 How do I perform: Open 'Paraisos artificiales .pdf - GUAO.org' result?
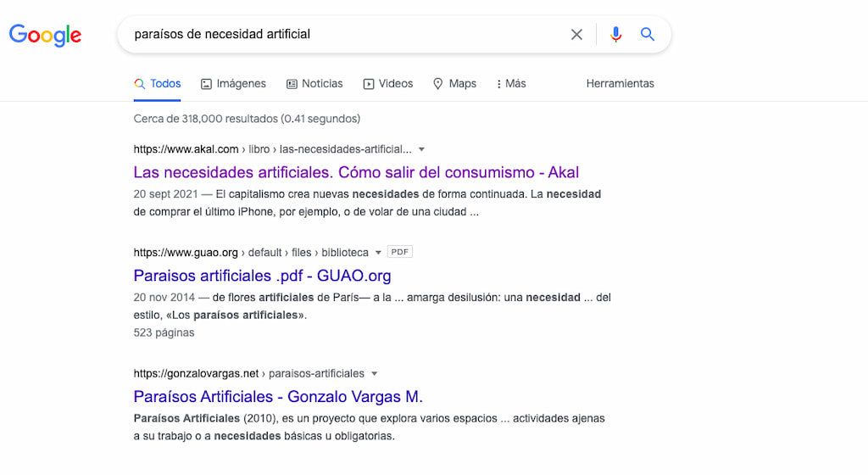pos(263,276)
